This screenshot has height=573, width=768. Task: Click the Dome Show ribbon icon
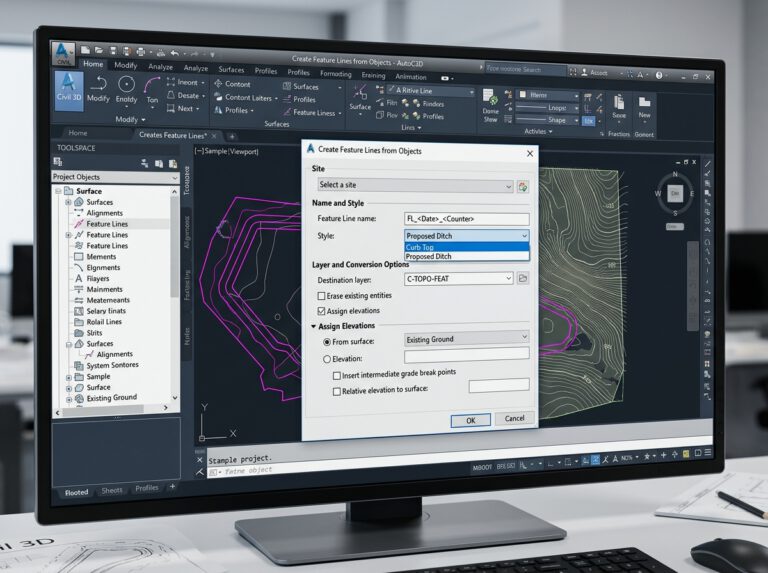[490, 105]
